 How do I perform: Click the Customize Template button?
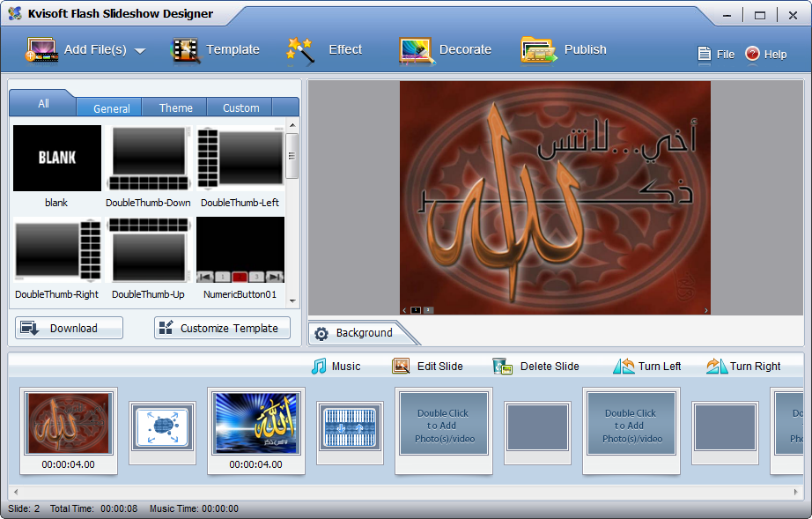[x=222, y=328]
